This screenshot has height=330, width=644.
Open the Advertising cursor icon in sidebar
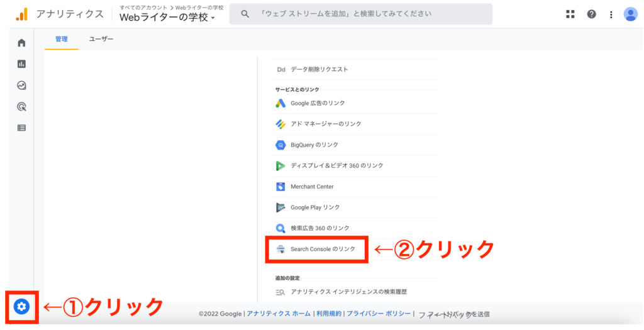pos(21,107)
